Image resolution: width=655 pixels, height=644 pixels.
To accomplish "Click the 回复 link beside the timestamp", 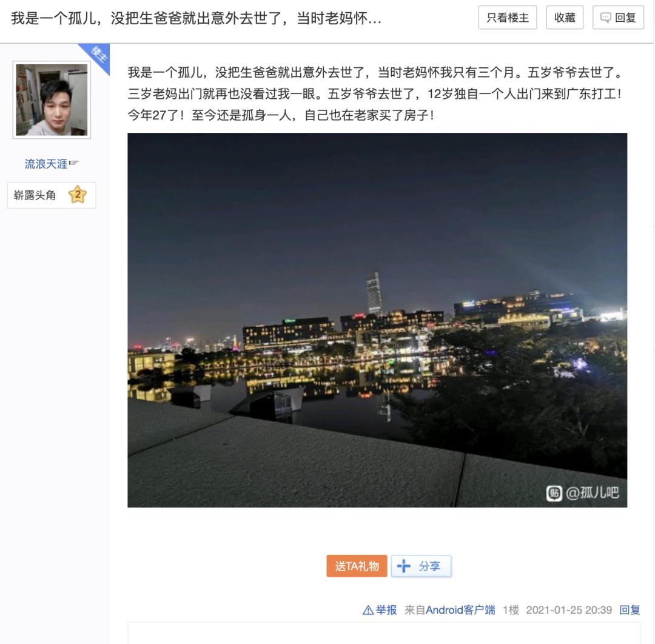I will 630,610.
